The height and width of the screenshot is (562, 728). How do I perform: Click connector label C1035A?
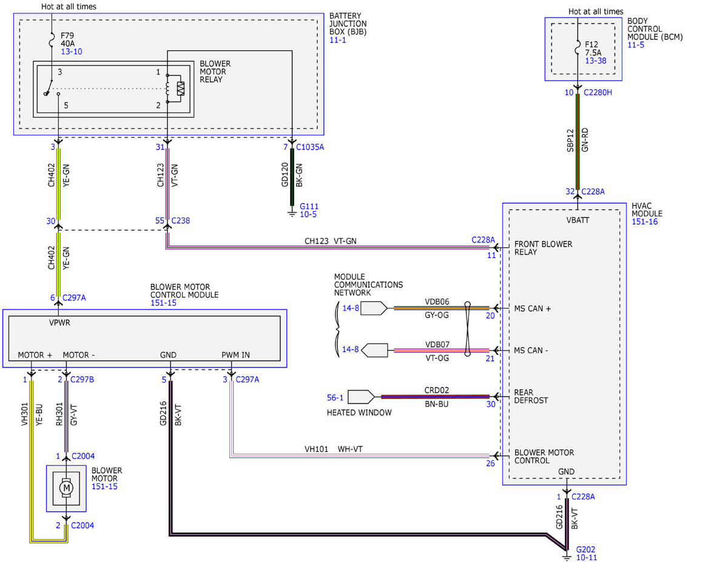pyautogui.click(x=310, y=147)
